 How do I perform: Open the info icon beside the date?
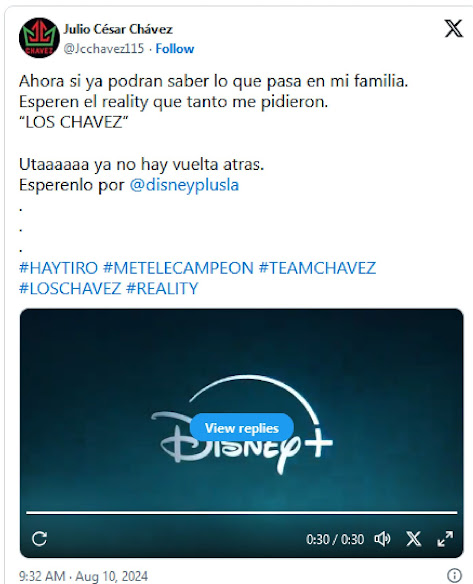(454, 575)
